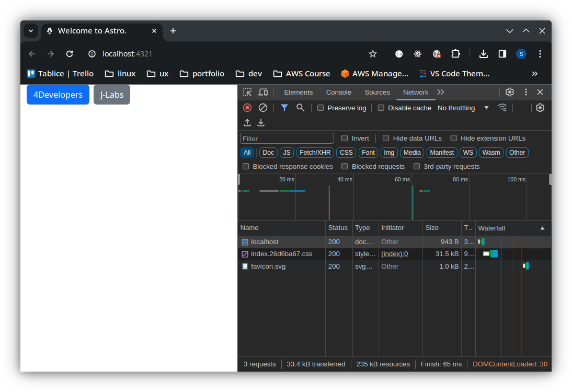The image size is (572, 392).
Task: Clear the network log
Action: coord(263,108)
